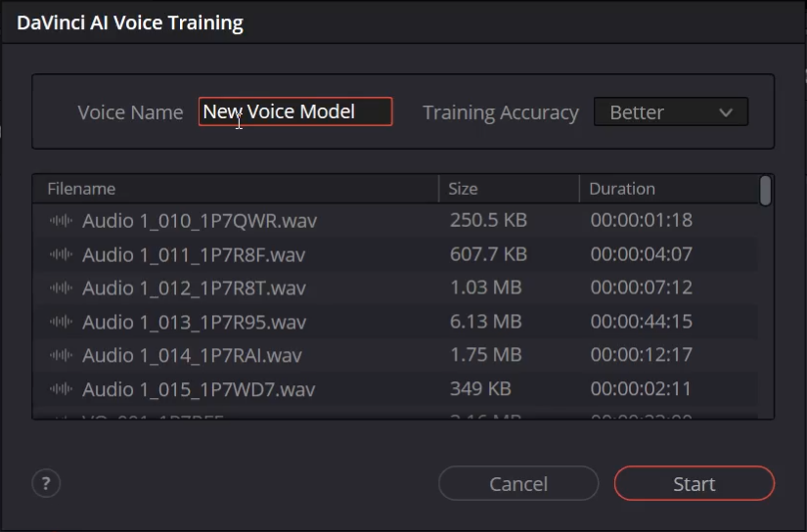Click waveform icon of Audio 1_011_1P7R8F.wav
807x532 pixels.
[61, 254]
